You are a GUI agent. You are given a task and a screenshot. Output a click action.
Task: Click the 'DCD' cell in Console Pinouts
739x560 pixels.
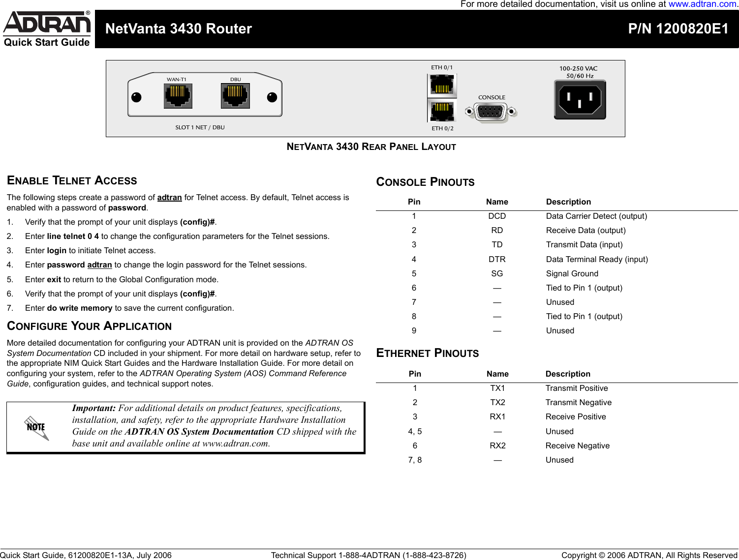coord(497,216)
